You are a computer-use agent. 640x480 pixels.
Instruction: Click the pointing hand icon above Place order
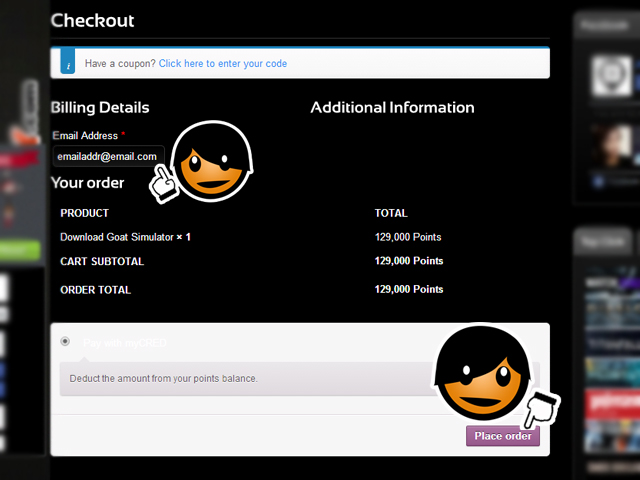541,410
